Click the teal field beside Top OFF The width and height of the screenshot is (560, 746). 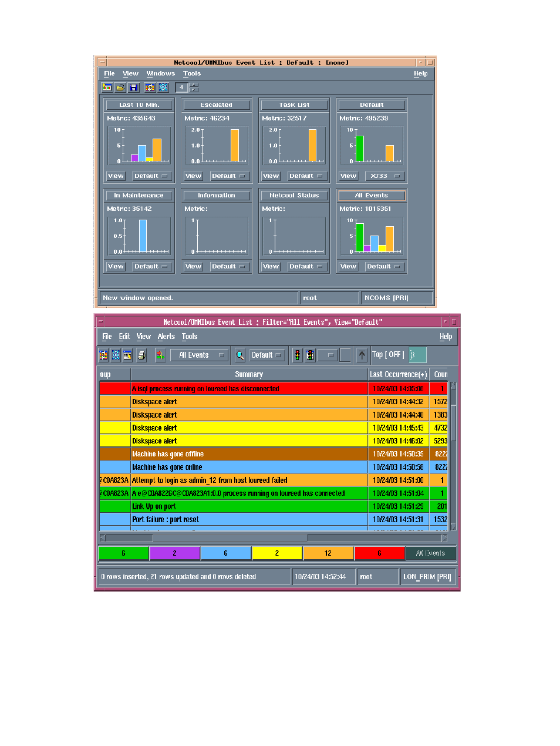tap(417, 355)
